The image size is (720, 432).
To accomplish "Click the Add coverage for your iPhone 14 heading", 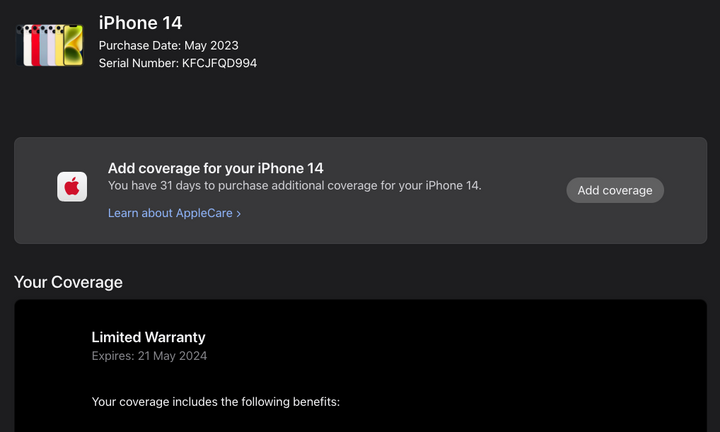I will point(215,168).
